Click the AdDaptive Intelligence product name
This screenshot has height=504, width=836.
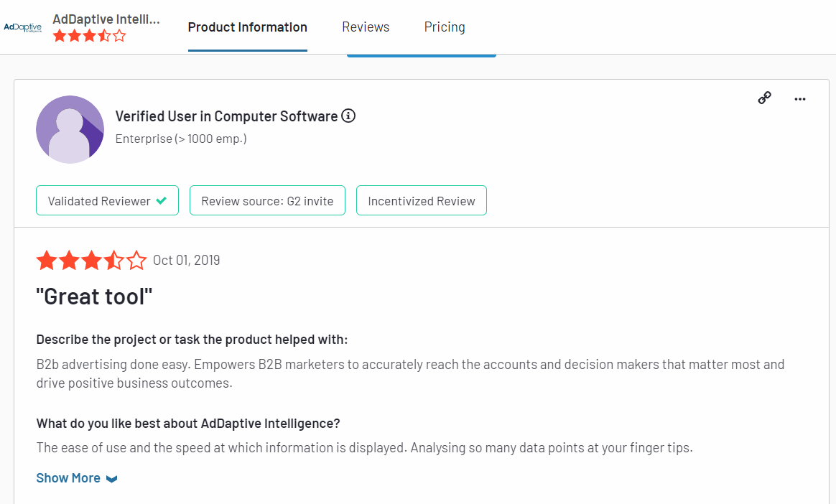click(x=106, y=19)
